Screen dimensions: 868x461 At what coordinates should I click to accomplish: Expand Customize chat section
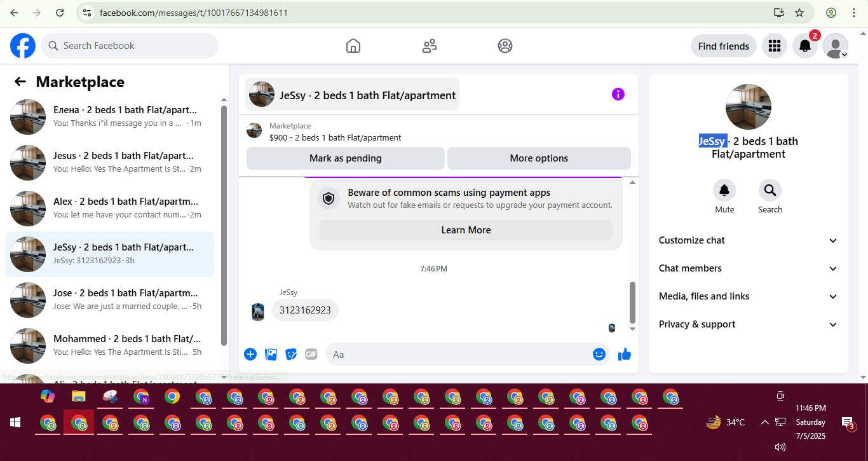point(749,240)
